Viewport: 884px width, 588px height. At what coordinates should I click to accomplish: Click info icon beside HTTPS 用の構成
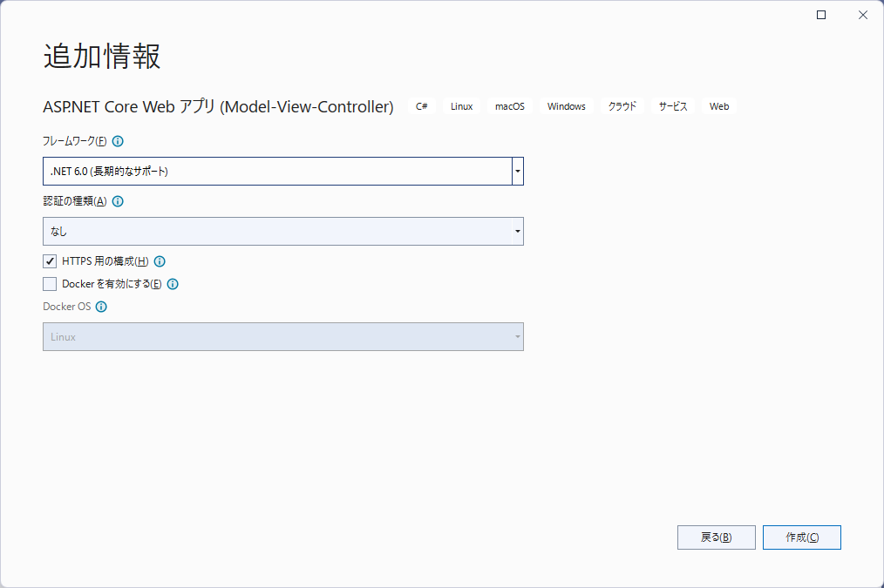pyautogui.click(x=160, y=261)
